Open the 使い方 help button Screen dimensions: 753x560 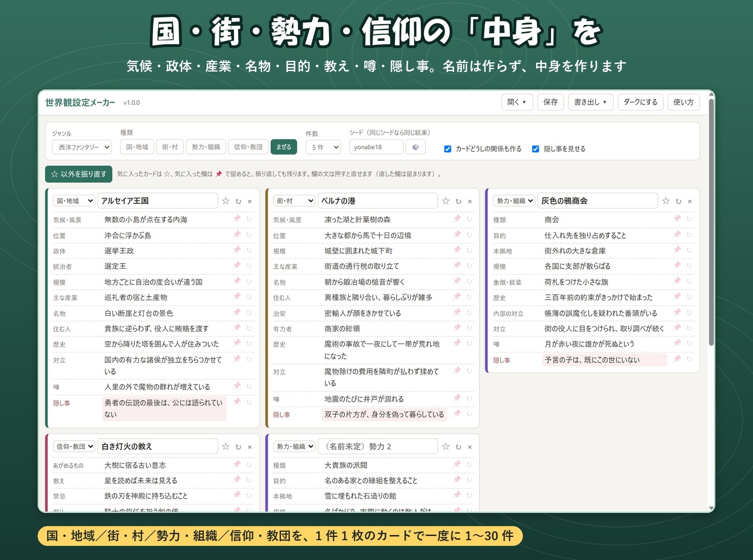[683, 102]
